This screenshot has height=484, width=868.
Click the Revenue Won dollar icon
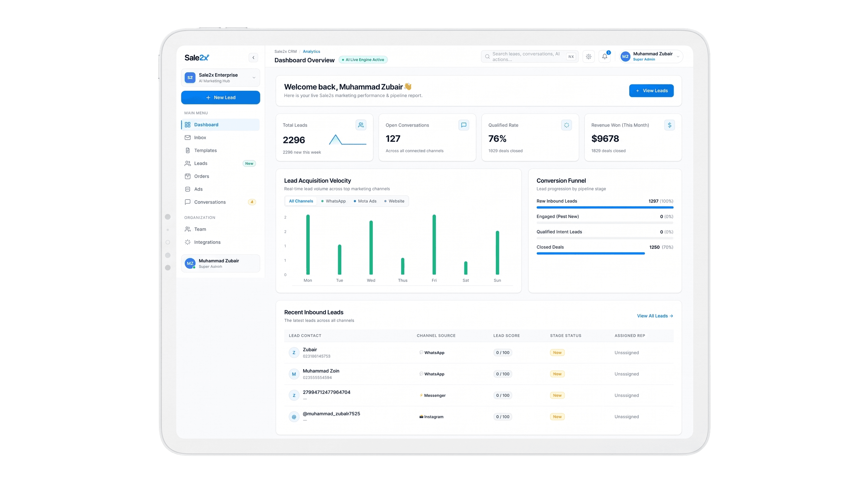pos(670,125)
